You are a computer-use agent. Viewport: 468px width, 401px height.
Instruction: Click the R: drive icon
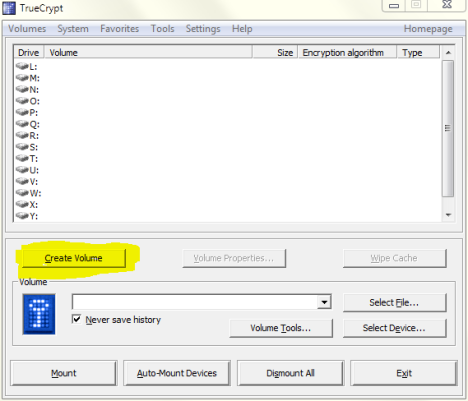[22, 135]
